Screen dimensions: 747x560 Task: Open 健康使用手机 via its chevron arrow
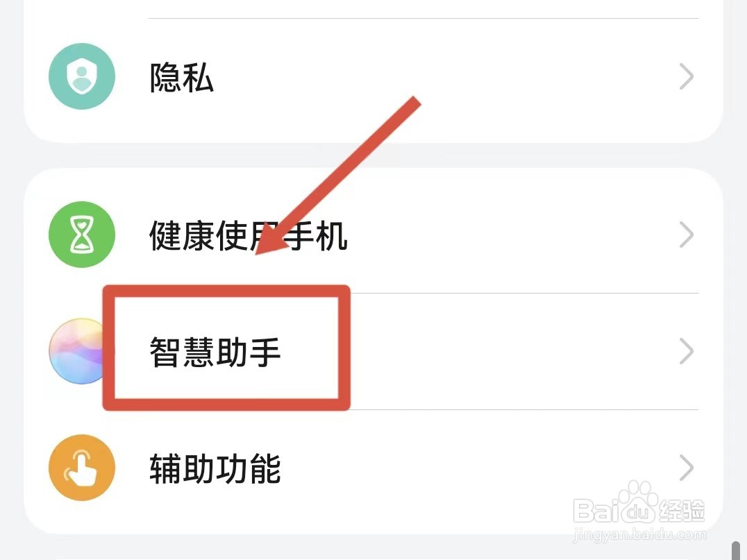click(x=686, y=235)
